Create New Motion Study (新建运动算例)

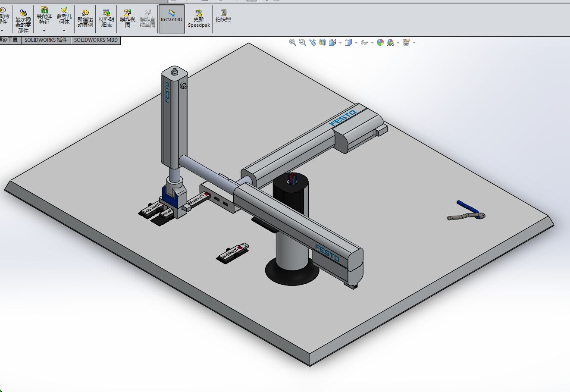85,19
